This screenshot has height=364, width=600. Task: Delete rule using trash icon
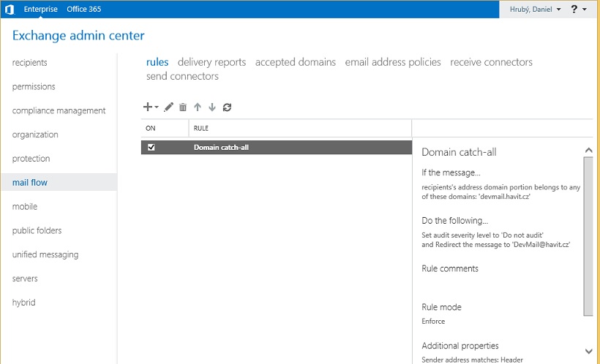tap(183, 107)
